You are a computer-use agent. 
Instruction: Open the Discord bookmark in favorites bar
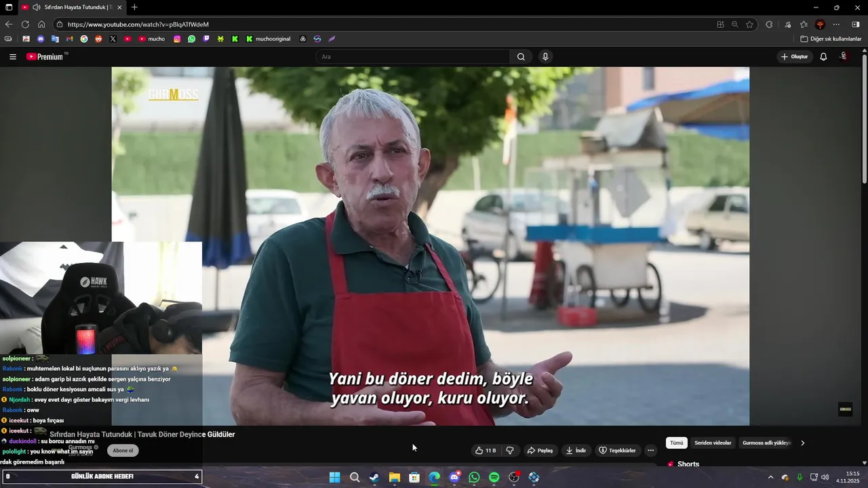(41, 39)
